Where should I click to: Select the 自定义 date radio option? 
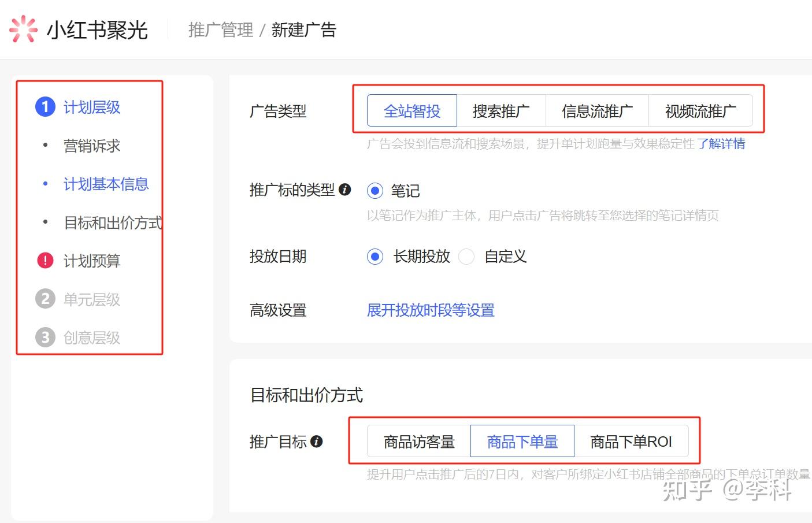466,257
